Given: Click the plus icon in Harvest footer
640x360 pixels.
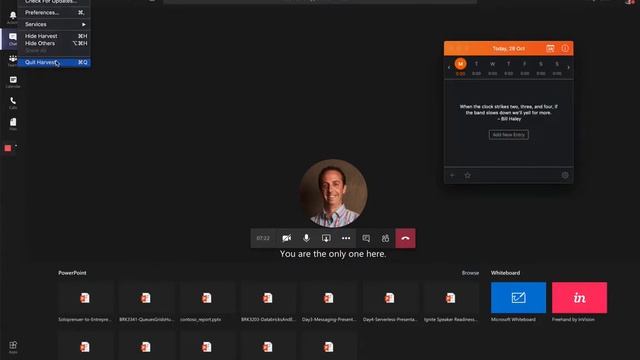Looking at the screenshot, I should click(x=452, y=175).
